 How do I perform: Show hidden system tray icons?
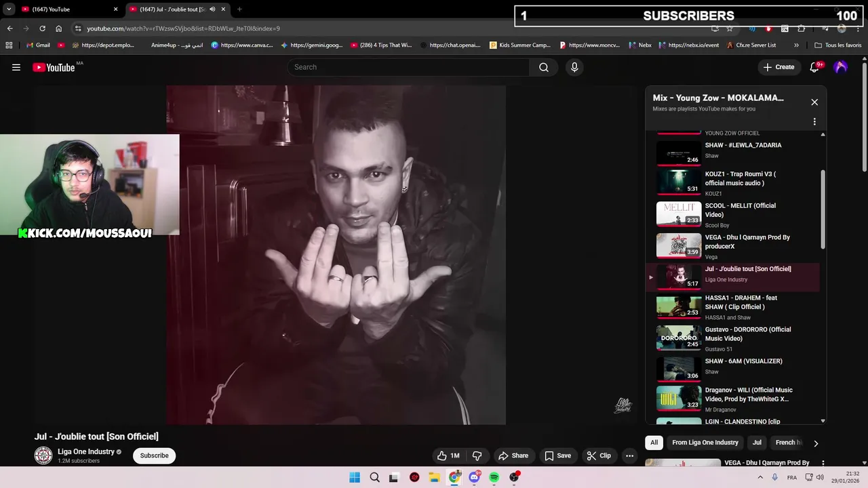click(x=759, y=477)
